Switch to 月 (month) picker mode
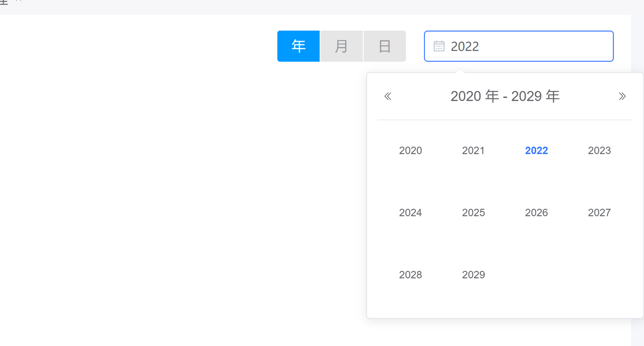This screenshot has width=644, height=346. [x=341, y=46]
